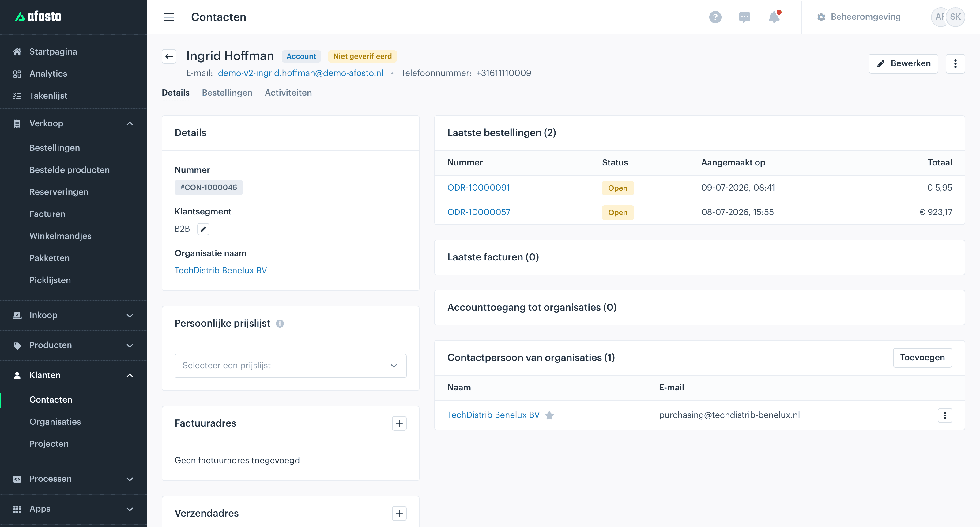The image size is (980, 527).
Task: Open the chat messages icon
Action: [x=744, y=17]
